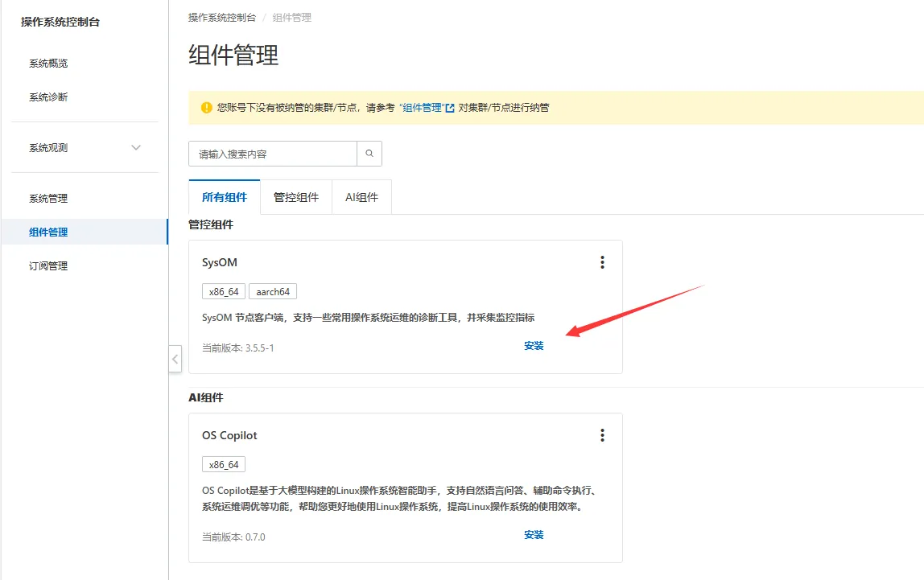The image size is (924, 580).
Task: Open 订阅管理 in the sidebar
Action: pos(48,265)
